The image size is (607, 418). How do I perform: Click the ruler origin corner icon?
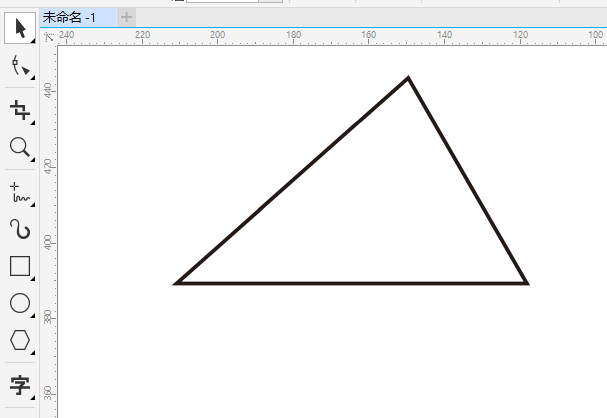(49, 37)
